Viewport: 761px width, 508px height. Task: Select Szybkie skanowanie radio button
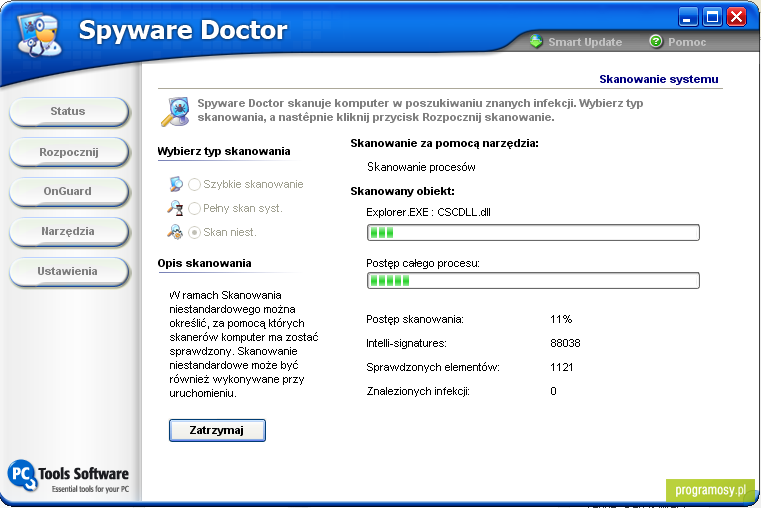(194, 184)
